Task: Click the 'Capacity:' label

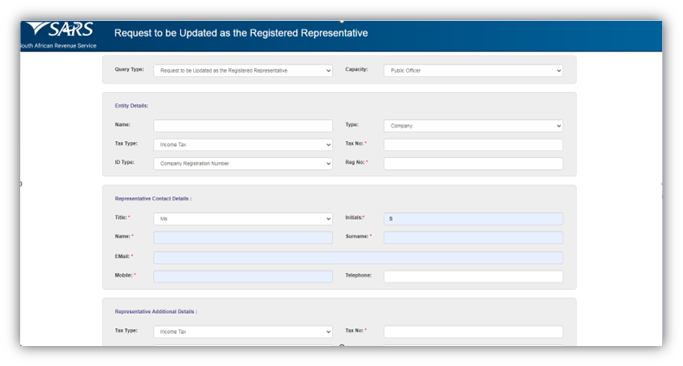Action: [357, 69]
